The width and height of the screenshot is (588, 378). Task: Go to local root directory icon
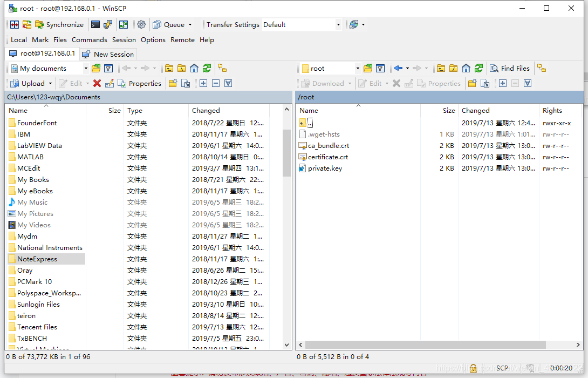click(x=181, y=69)
